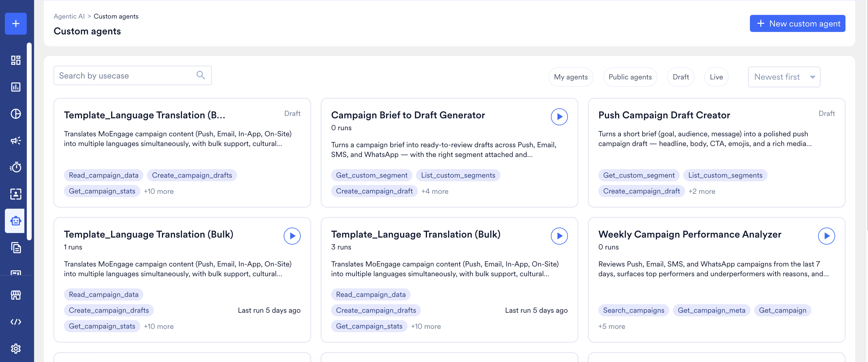This screenshot has width=868, height=362.
Task: Toggle the Live filter chip
Action: (x=716, y=77)
